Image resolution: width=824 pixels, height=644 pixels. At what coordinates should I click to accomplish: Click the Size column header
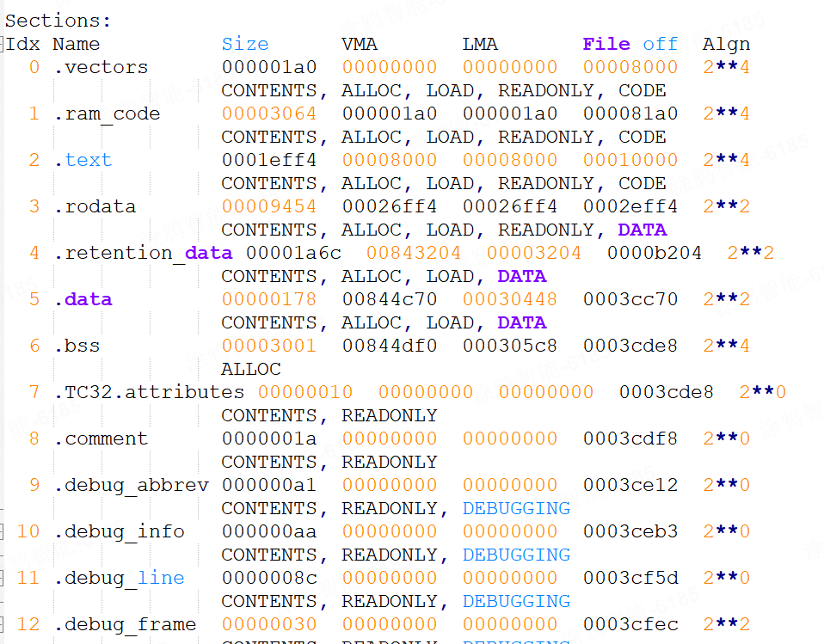(x=244, y=44)
